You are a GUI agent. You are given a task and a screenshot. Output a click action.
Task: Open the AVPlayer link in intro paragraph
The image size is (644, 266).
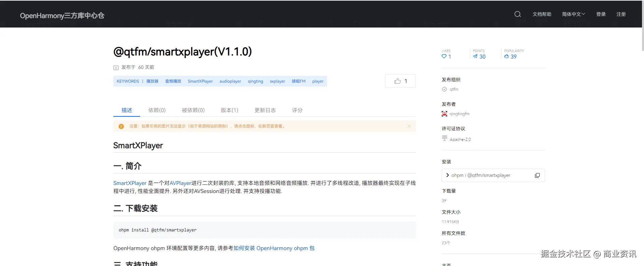(180, 183)
